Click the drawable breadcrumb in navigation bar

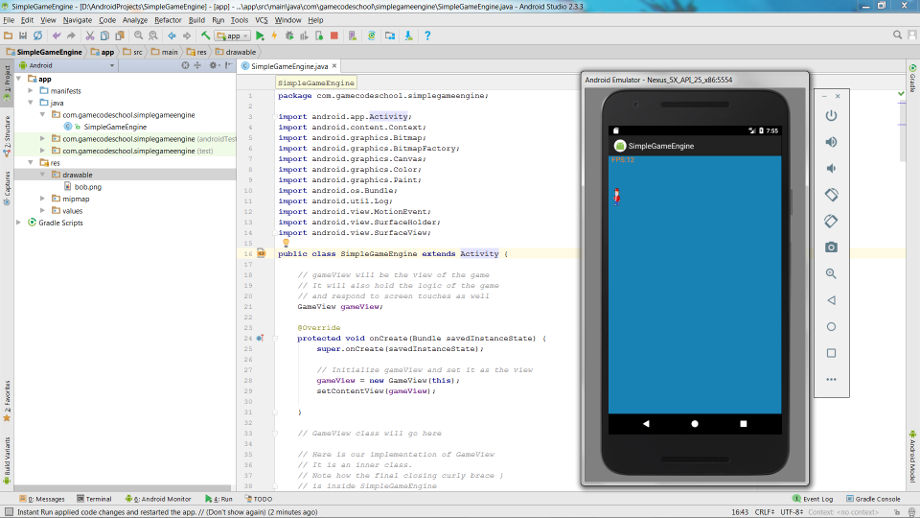235,52
